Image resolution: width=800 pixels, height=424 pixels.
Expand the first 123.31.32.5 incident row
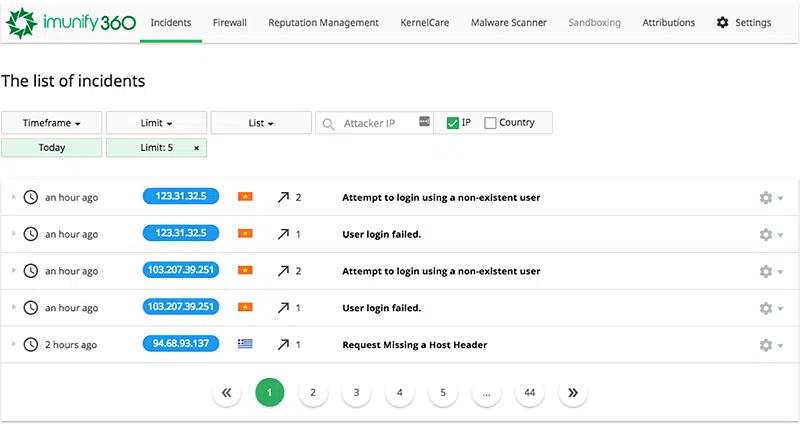click(14, 197)
